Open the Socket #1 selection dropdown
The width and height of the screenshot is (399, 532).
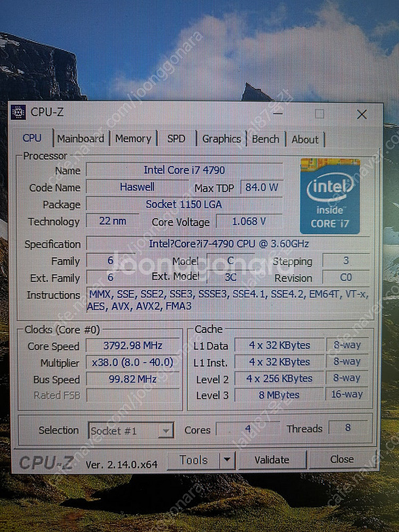[131, 430]
